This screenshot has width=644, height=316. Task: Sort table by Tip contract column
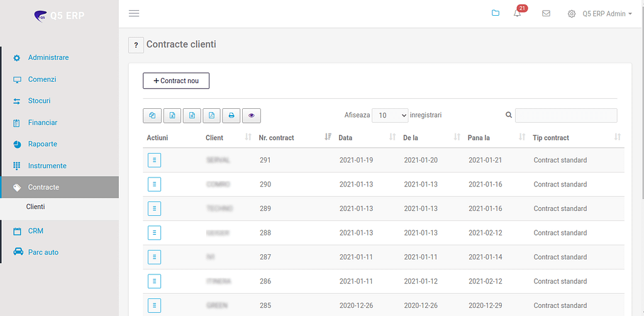click(576, 138)
